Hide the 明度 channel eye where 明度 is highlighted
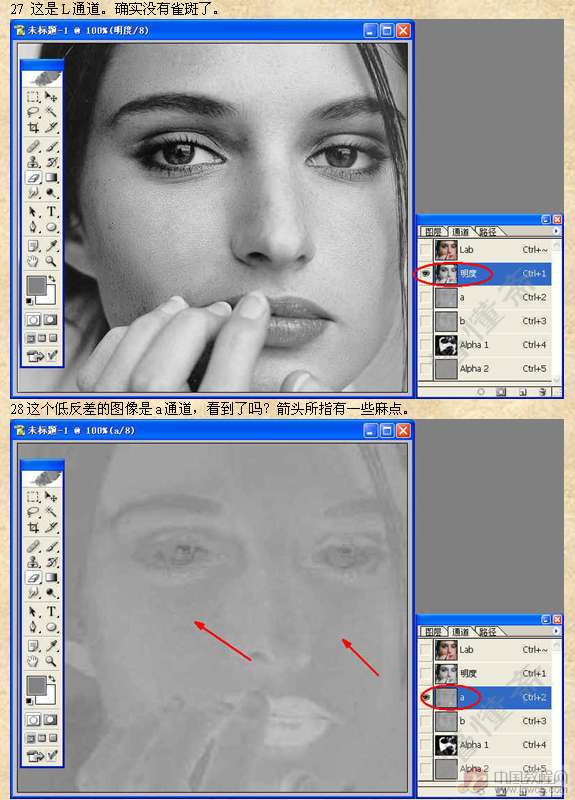 [425, 274]
